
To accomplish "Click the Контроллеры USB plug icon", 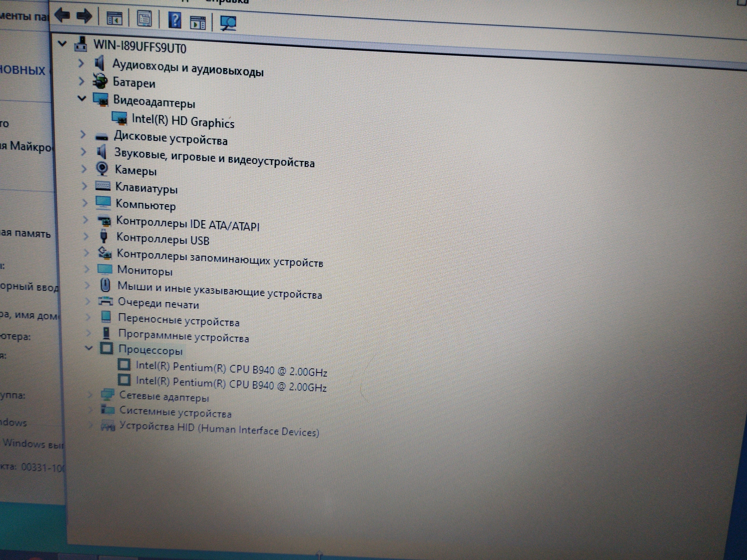I will pyautogui.click(x=104, y=236).
